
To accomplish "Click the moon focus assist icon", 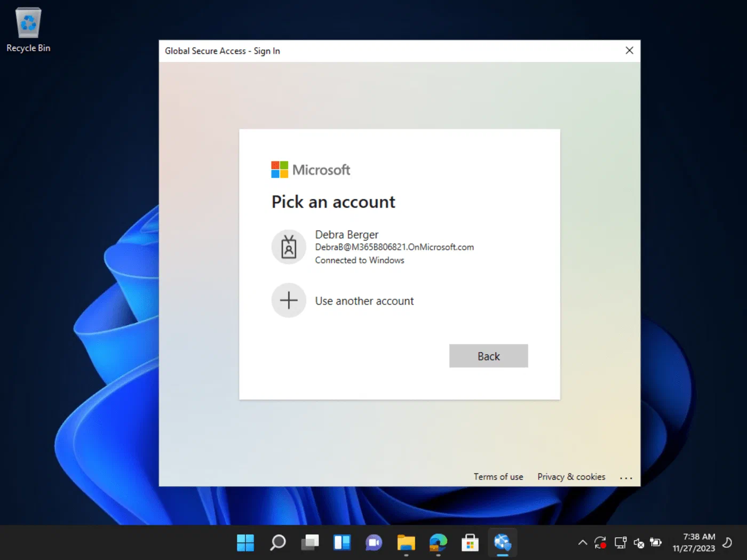I will [727, 543].
